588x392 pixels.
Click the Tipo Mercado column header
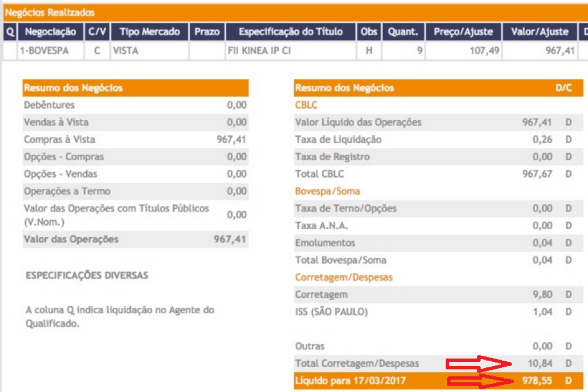pos(149,32)
